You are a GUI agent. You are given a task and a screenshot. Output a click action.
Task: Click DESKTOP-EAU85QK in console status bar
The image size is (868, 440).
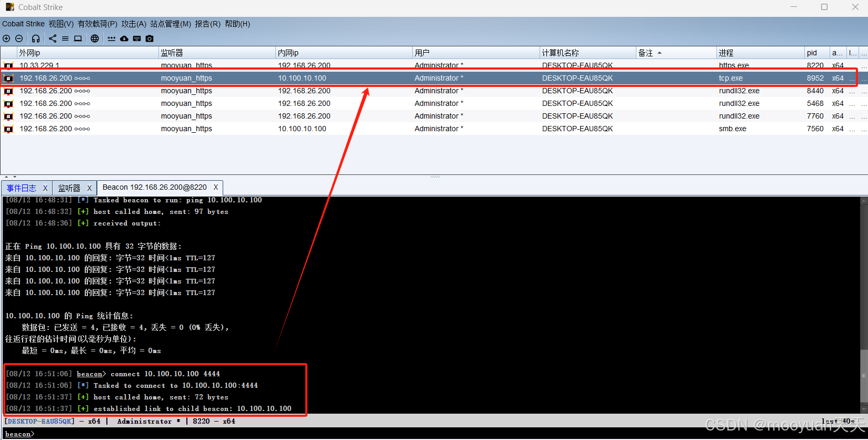[39, 421]
